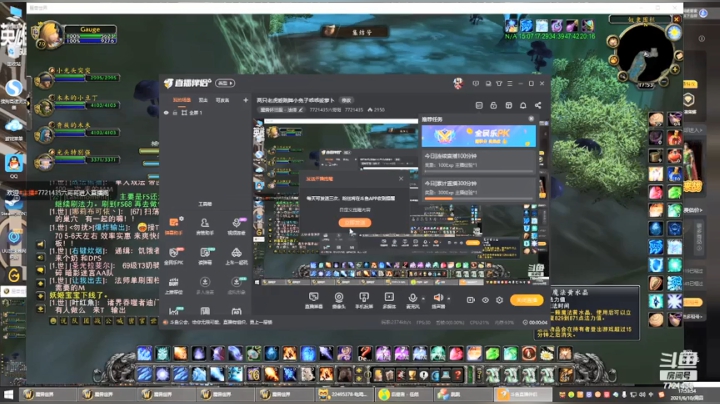Close the 发送开播提醒 dialog
Screen dimensions: 720x404
401,179
